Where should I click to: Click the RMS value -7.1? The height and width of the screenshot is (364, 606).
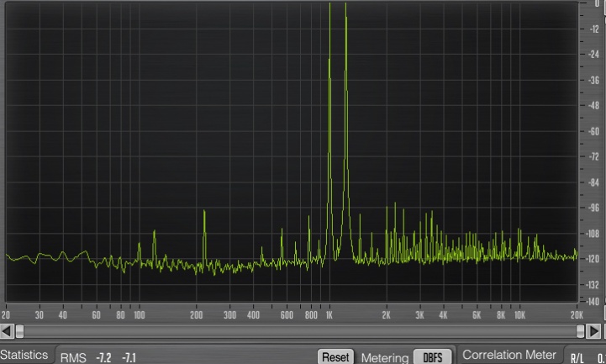pyautogui.click(x=129, y=358)
